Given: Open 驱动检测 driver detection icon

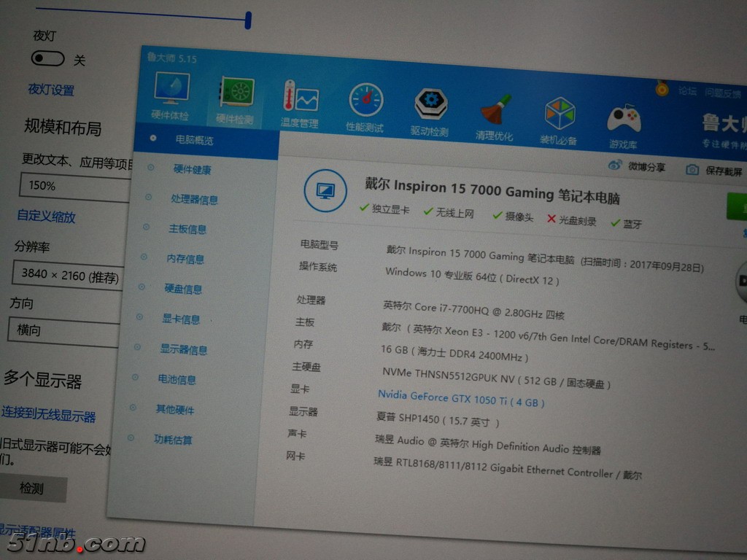Looking at the screenshot, I should tap(430, 112).
